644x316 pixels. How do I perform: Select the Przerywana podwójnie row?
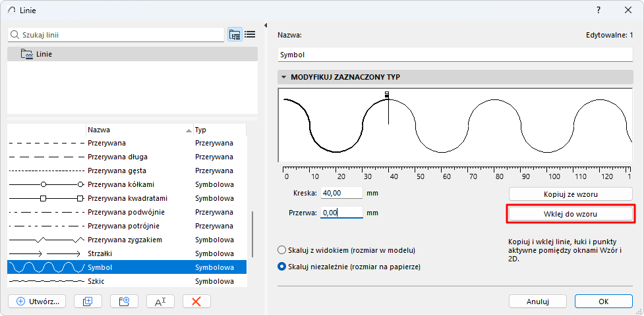click(127, 212)
